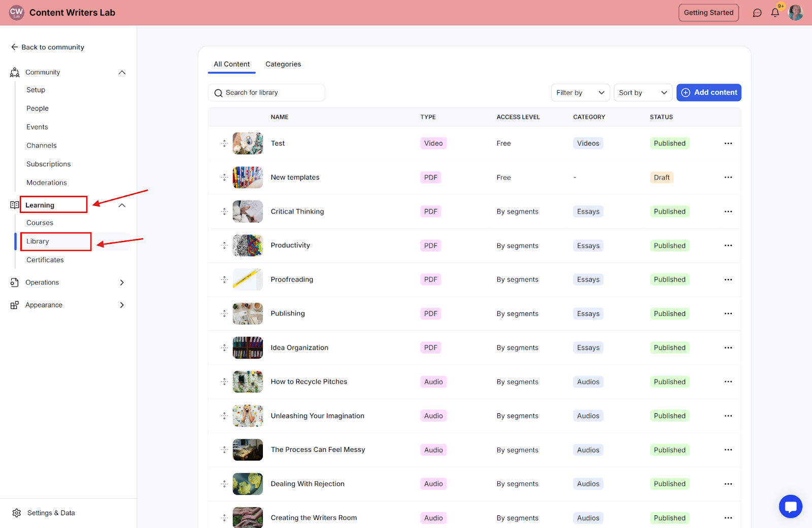Open the notifications bell icon
This screenshot has width=812, height=528.
pyautogui.click(x=775, y=13)
